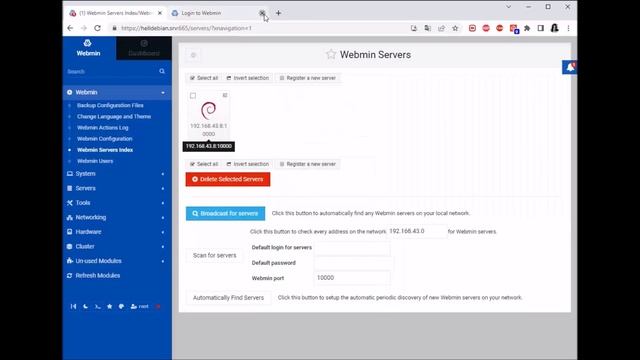Switch to the Webmin tab in sidebar header
The image size is (640, 360).
click(x=89, y=48)
